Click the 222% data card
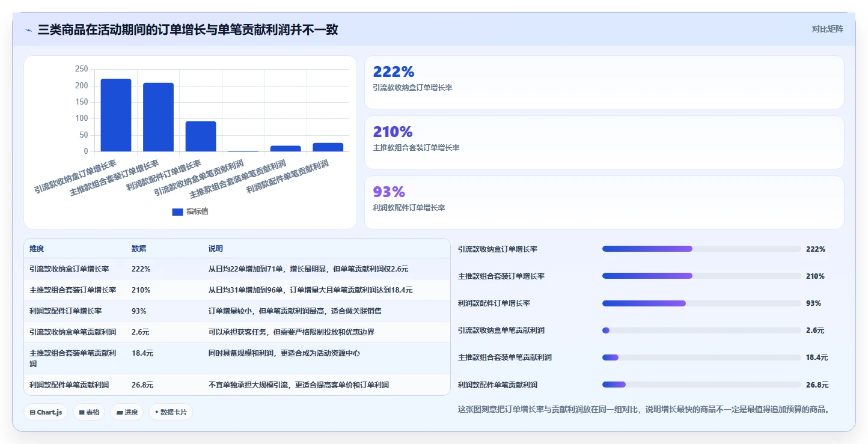This screenshot has width=868, height=444. [x=604, y=82]
